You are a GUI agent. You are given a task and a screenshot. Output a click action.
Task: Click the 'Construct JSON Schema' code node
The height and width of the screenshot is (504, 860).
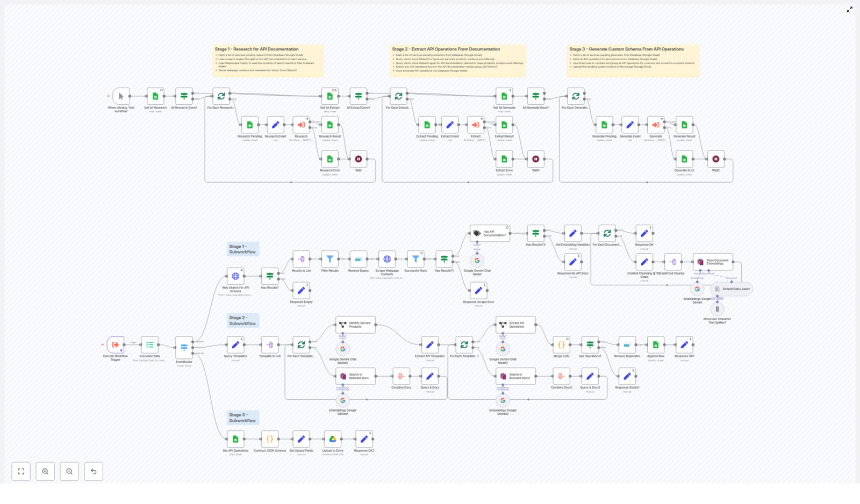point(269,439)
